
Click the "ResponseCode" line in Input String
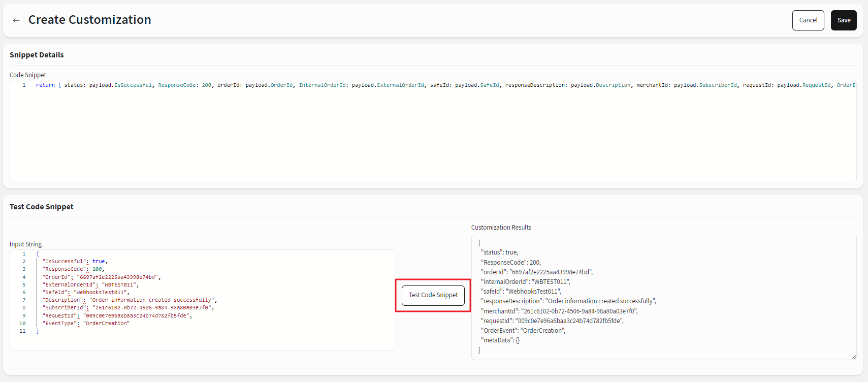(73, 269)
